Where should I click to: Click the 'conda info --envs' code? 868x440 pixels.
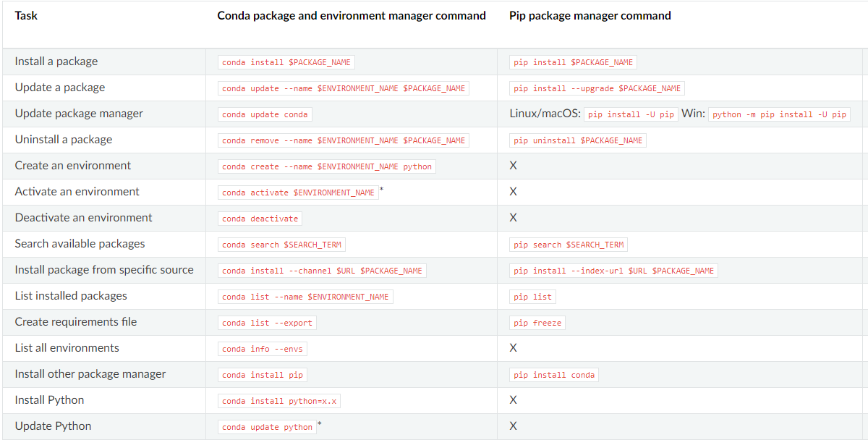pyautogui.click(x=262, y=349)
